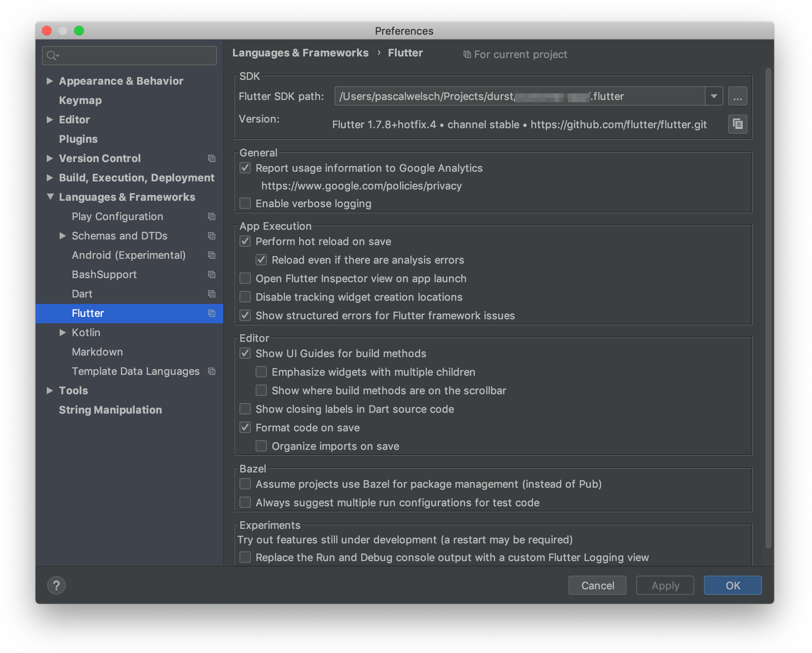Click the Cancel button
Screen dimensions: 812x653
click(597, 585)
